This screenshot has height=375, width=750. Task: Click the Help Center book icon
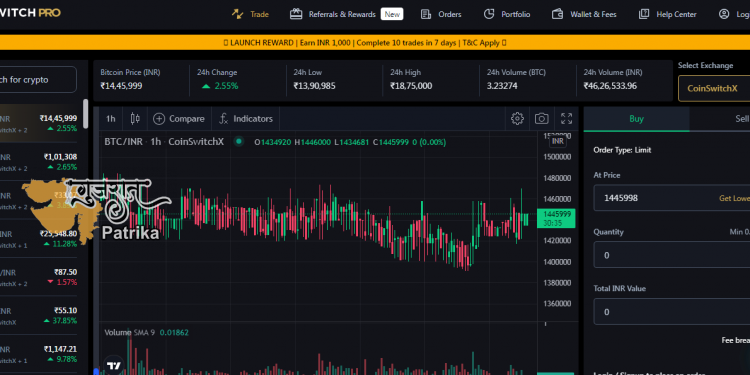point(644,14)
